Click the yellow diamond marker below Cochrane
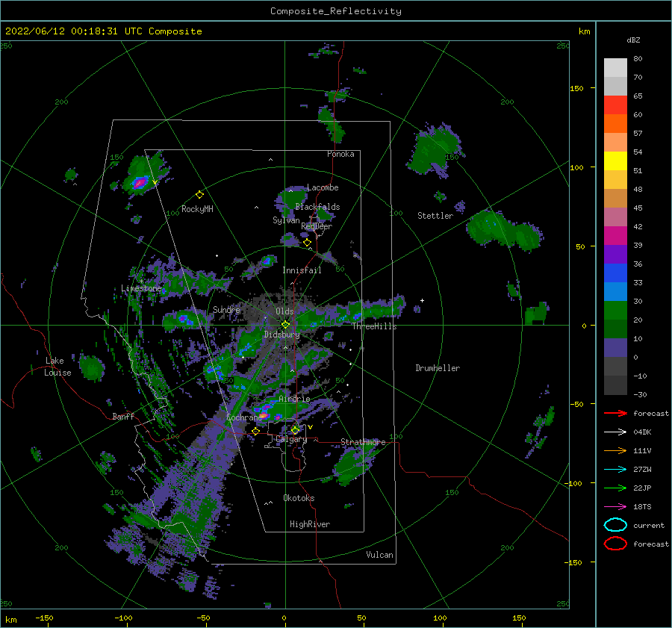The width and height of the screenshot is (672, 628). [256, 431]
